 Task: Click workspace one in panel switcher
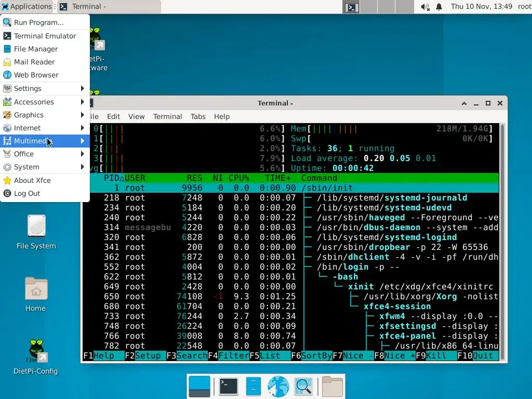click(351, 7)
